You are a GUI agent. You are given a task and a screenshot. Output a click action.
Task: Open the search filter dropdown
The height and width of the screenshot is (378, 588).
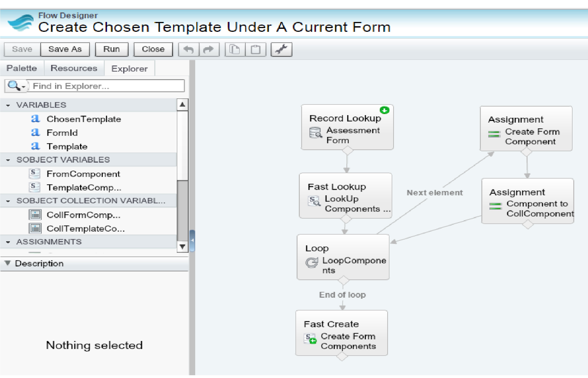click(x=23, y=86)
